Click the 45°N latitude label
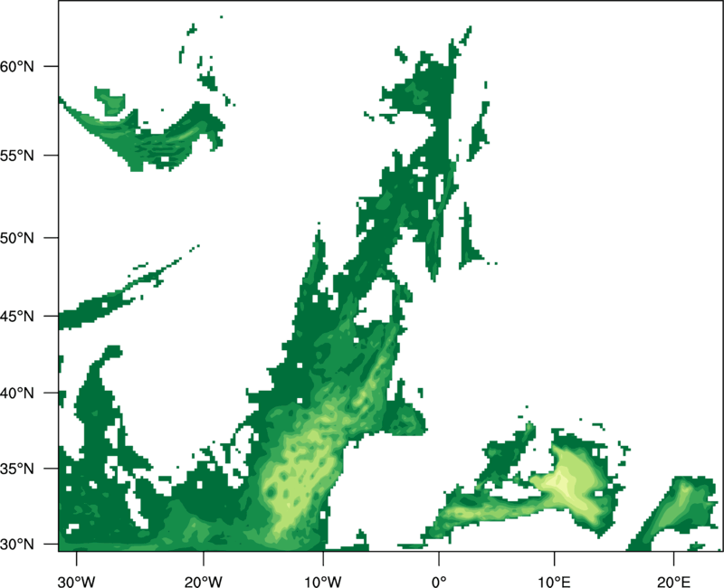Viewport: 724px width, 588px height. tap(17, 316)
